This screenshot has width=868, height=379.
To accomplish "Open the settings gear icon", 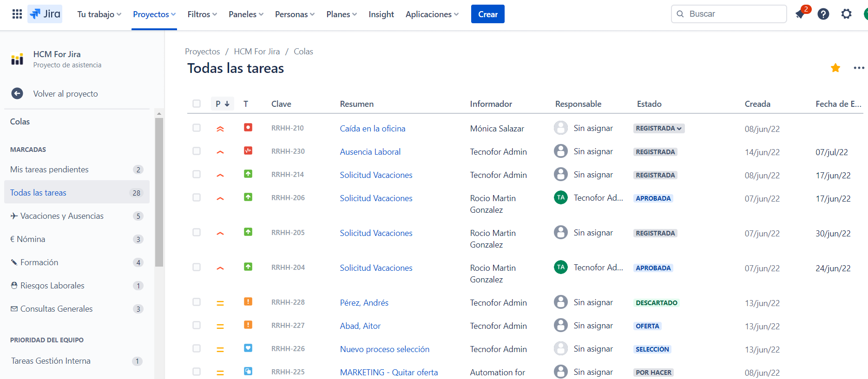I will (x=847, y=14).
